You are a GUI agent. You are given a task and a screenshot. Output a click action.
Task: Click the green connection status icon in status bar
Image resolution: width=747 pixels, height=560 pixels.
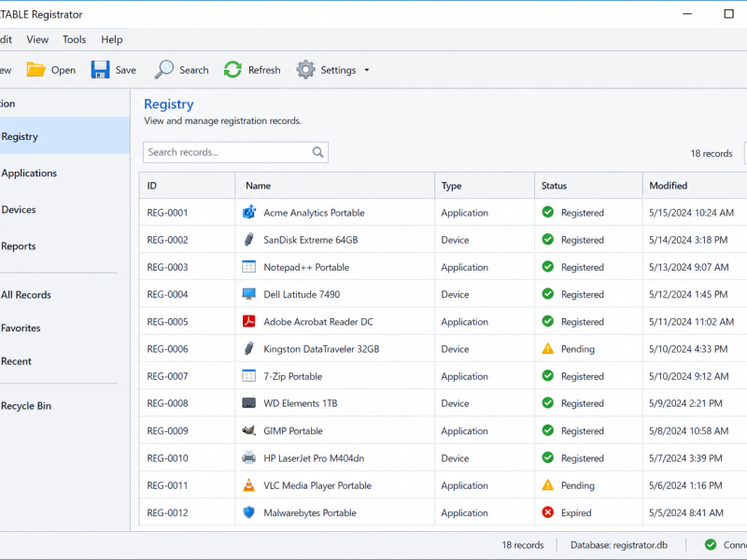(711, 544)
